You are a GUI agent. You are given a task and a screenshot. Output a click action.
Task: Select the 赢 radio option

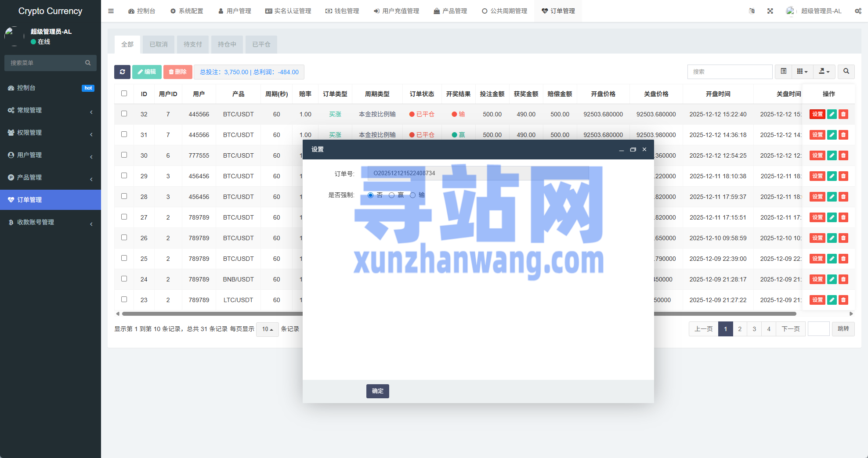[392, 195]
